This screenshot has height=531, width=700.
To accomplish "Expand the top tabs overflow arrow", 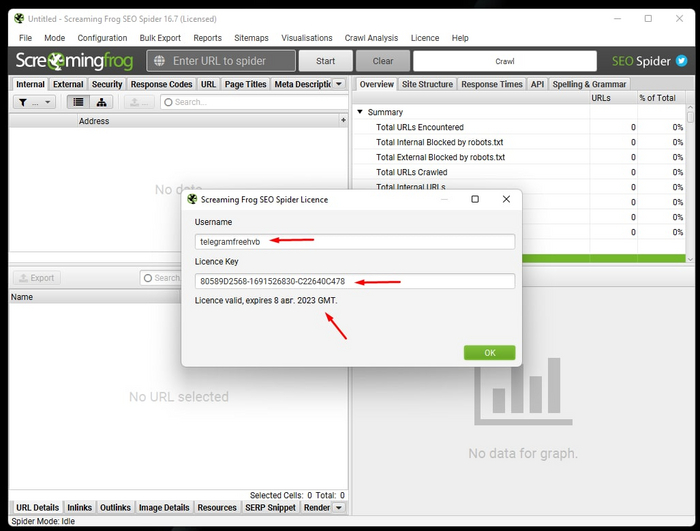I will click(339, 84).
